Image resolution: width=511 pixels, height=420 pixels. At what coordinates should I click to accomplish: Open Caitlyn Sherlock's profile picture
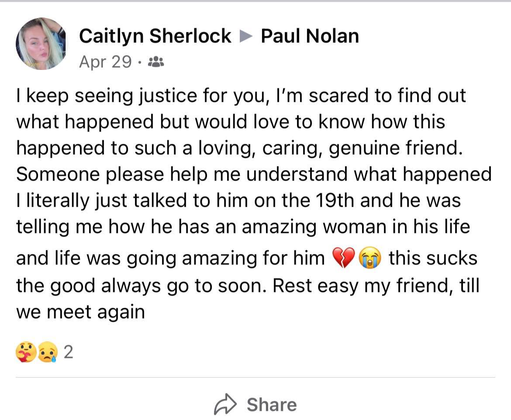tap(41, 44)
